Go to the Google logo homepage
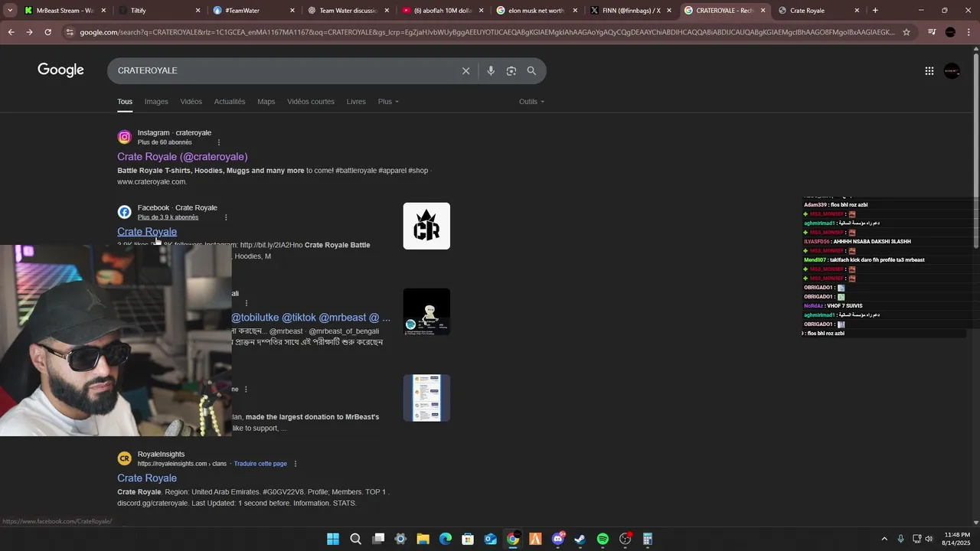 [60, 70]
